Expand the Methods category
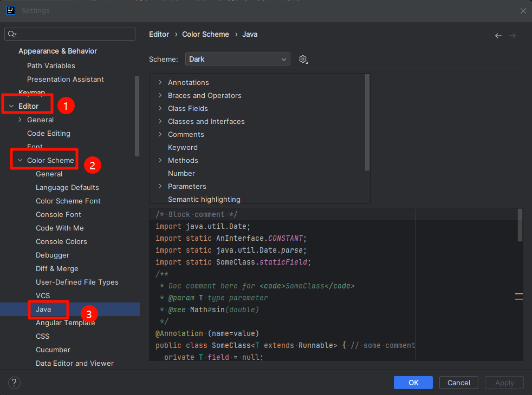The width and height of the screenshot is (532, 395). point(160,160)
